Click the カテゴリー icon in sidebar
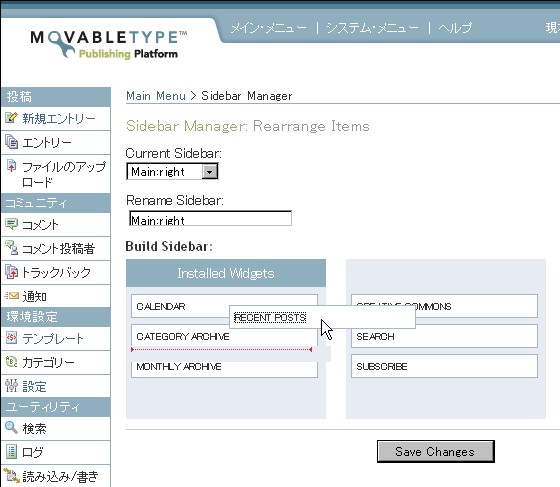Viewport: 560px width, 487px height. 11,362
